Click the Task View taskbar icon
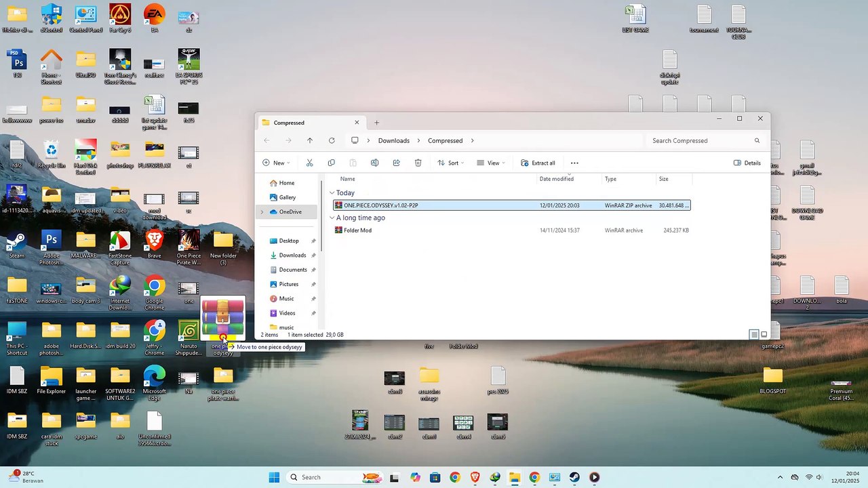 pyautogui.click(x=394, y=477)
